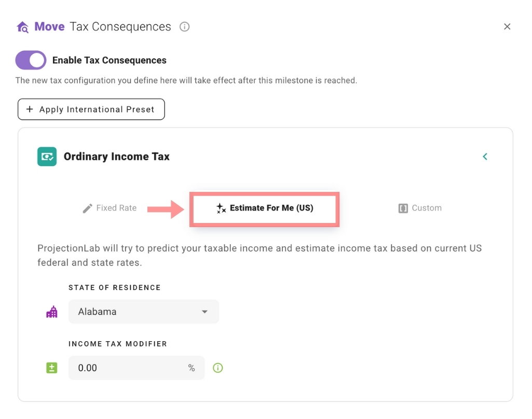Viewport: 532px width, 419px height.
Task: Select the Custom tax mode label
Action: pos(427,208)
